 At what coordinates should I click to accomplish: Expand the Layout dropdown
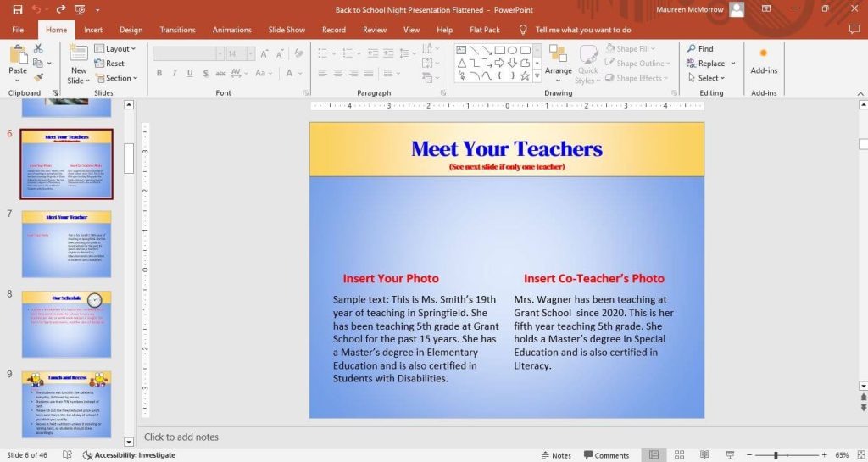[x=114, y=49]
